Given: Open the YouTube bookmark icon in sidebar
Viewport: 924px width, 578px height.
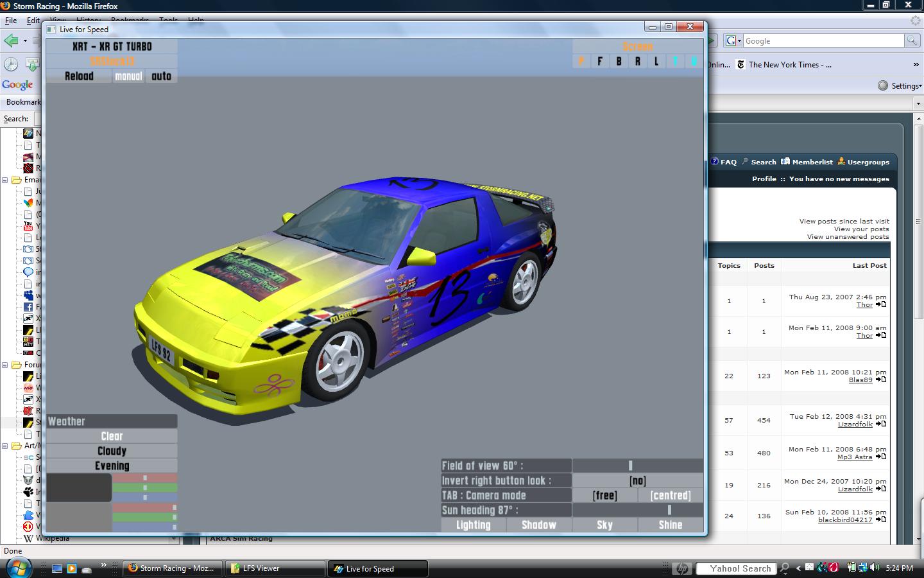Looking at the screenshot, I should point(28,226).
